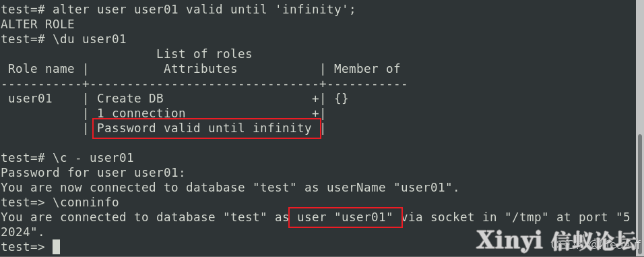The image size is (644, 257).
Task: Click the '{}' Member of value
Action: [x=342, y=98]
